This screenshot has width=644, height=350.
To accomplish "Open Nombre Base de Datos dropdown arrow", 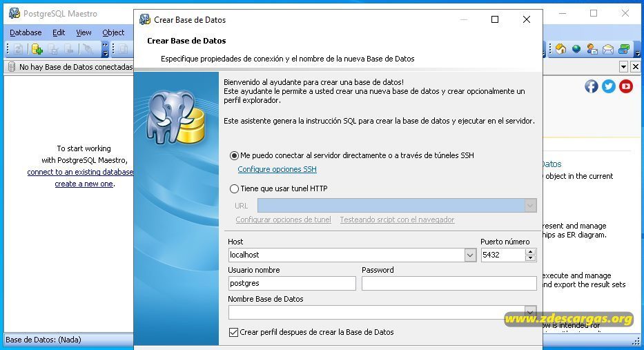I will (530, 312).
